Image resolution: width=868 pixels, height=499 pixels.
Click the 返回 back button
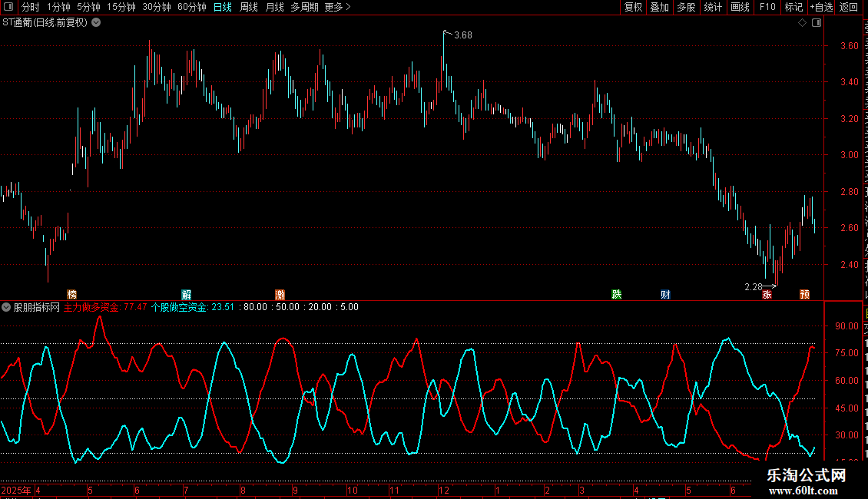pyautogui.click(x=849, y=7)
